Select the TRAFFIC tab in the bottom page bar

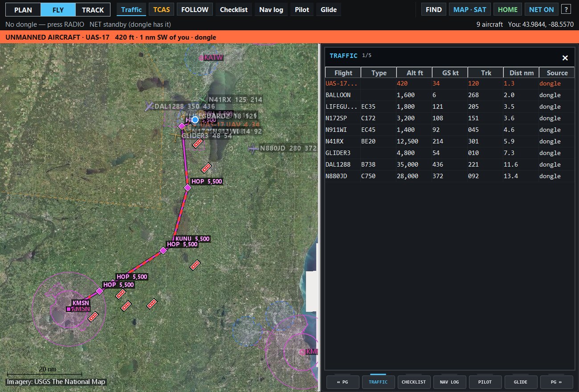tap(379, 382)
